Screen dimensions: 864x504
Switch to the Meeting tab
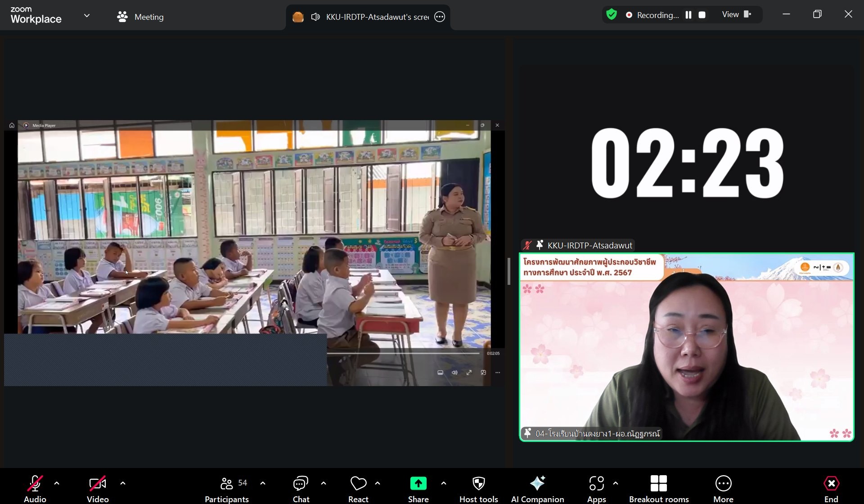pos(140,17)
